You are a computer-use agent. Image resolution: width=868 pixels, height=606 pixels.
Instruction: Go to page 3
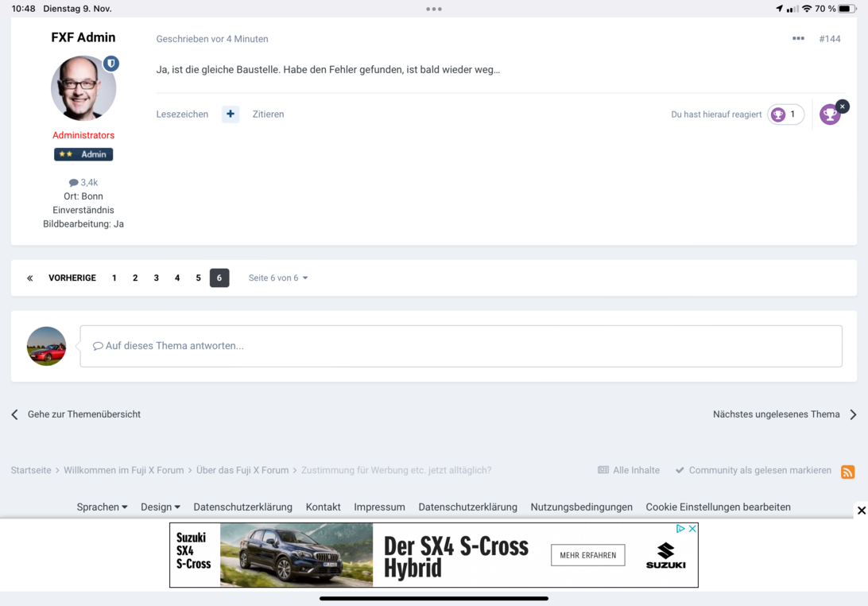(157, 278)
